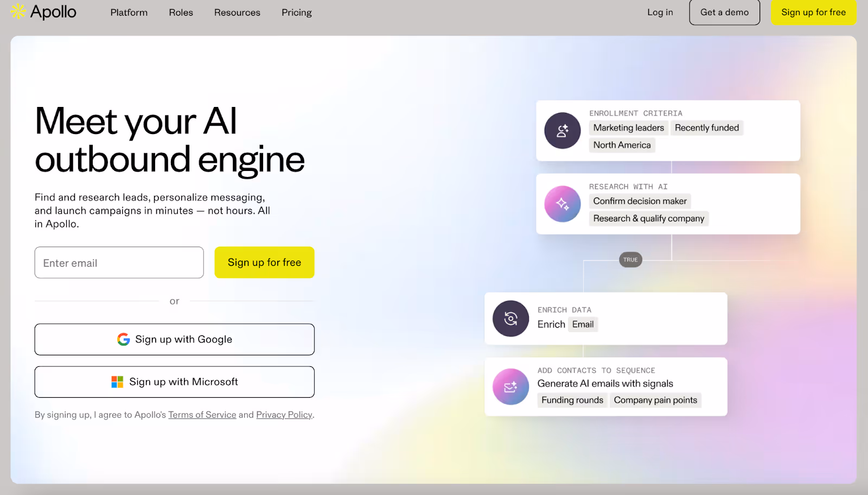Toggle the North America criteria chip

(622, 145)
